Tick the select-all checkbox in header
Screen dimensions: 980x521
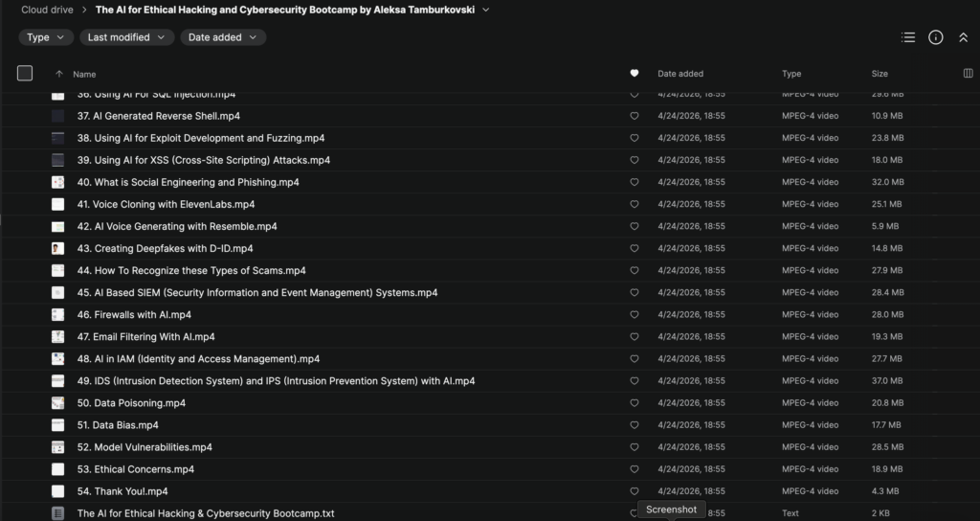(x=25, y=74)
